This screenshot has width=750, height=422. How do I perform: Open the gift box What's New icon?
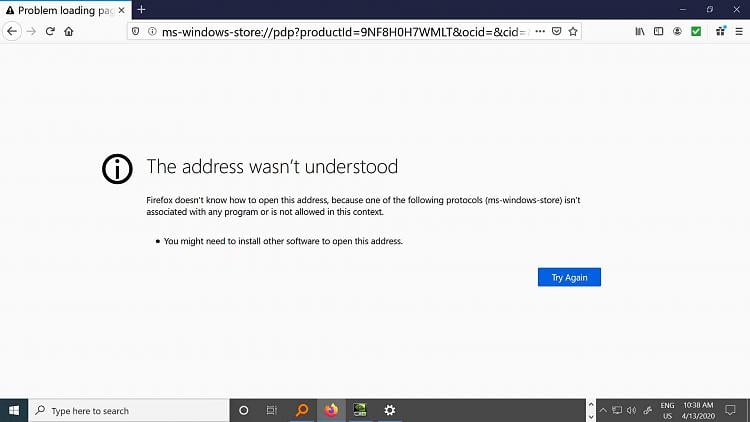[x=720, y=32]
